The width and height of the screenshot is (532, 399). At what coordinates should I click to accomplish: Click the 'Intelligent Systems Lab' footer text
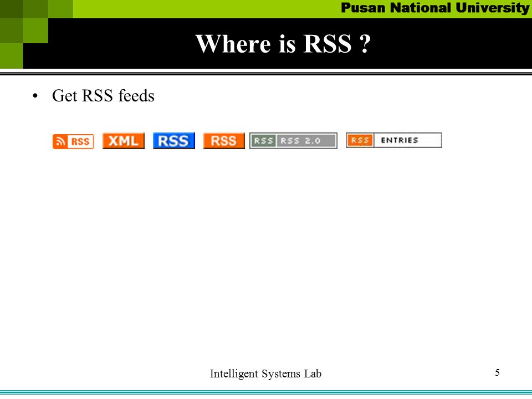(x=265, y=374)
